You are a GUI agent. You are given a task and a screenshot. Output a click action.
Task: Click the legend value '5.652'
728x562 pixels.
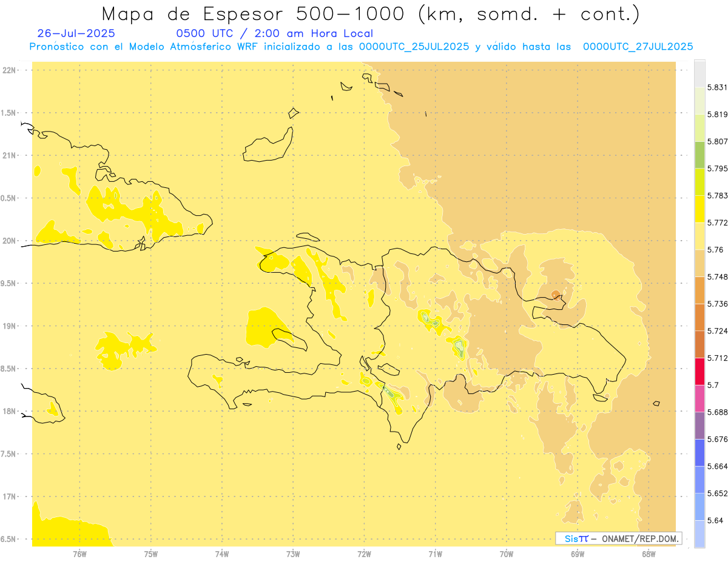[717, 493]
